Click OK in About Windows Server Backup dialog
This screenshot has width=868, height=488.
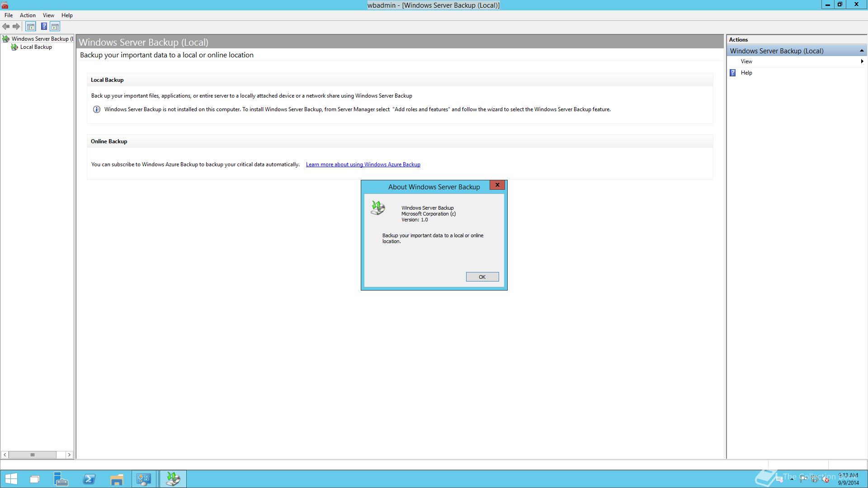[x=482, y=277]
